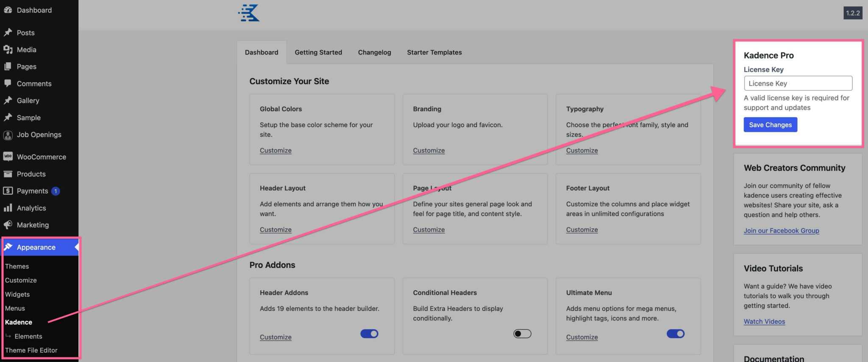Open the Elements submenu under Kadence
The height and width of the screenshot is (362, 868).
(28, 336)
